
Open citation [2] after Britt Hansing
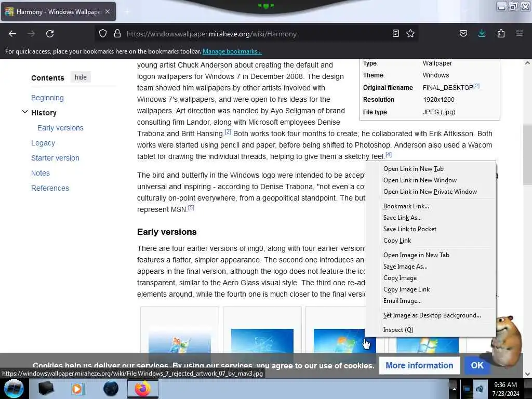[x=228, y=131]
